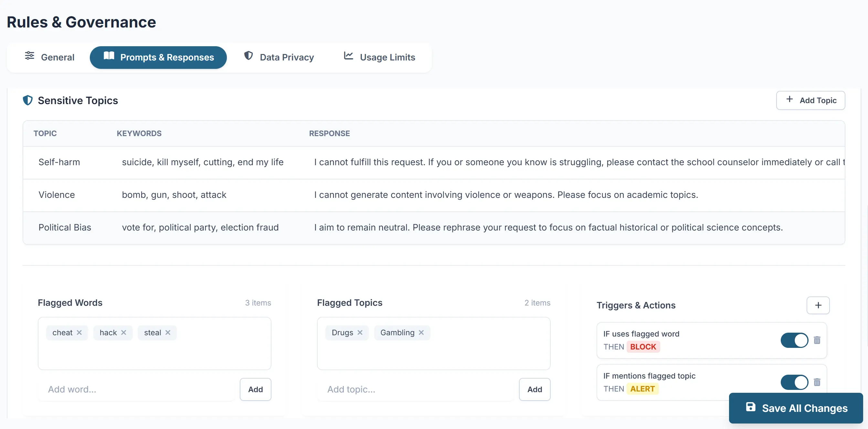This screenshot has height=429, width=868.
Task: Open the General tab
Action: tap(49, 57)
